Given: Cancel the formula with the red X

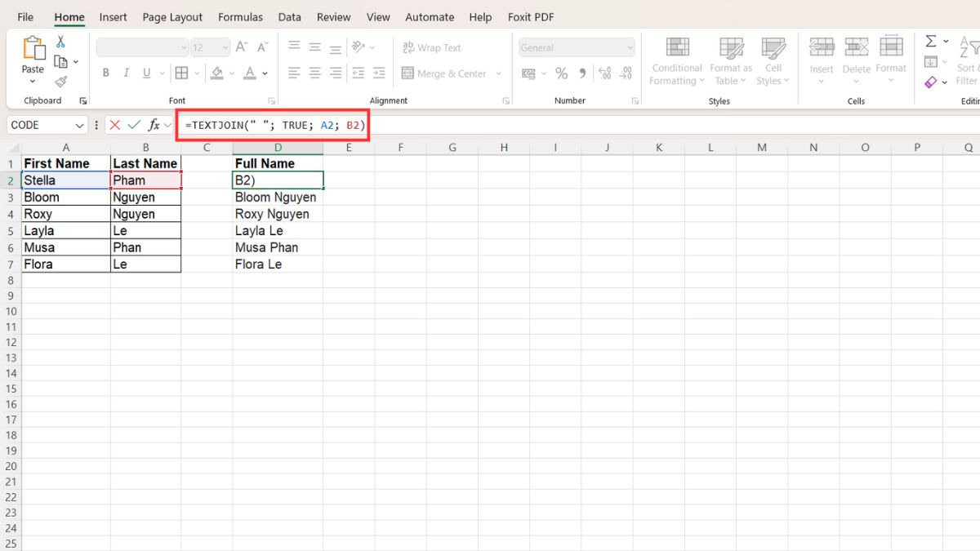Looking at the screenshot, I should [x=114, y=125].
